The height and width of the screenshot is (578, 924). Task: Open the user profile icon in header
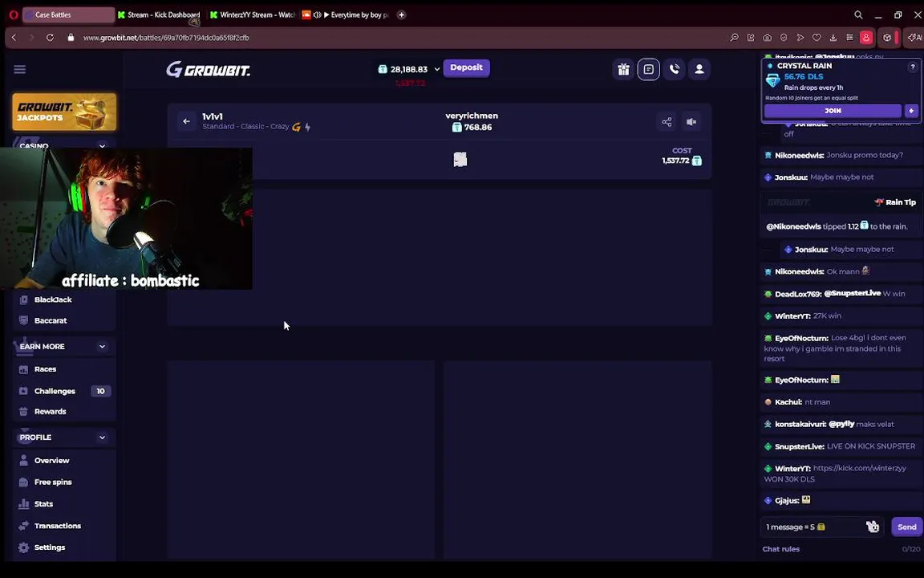coord(699,70)
